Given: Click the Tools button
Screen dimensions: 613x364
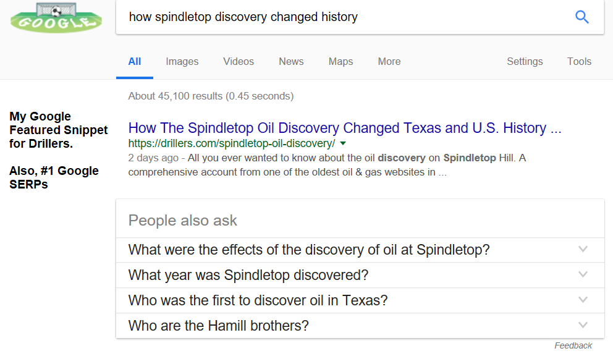Looking at the screenshot, I should (579, 61).
